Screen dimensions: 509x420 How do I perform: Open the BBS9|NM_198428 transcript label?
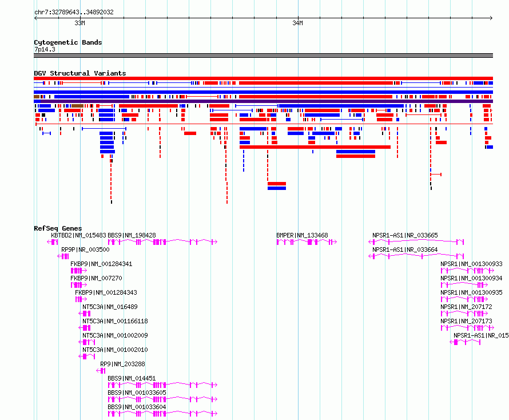click(132, 235)
